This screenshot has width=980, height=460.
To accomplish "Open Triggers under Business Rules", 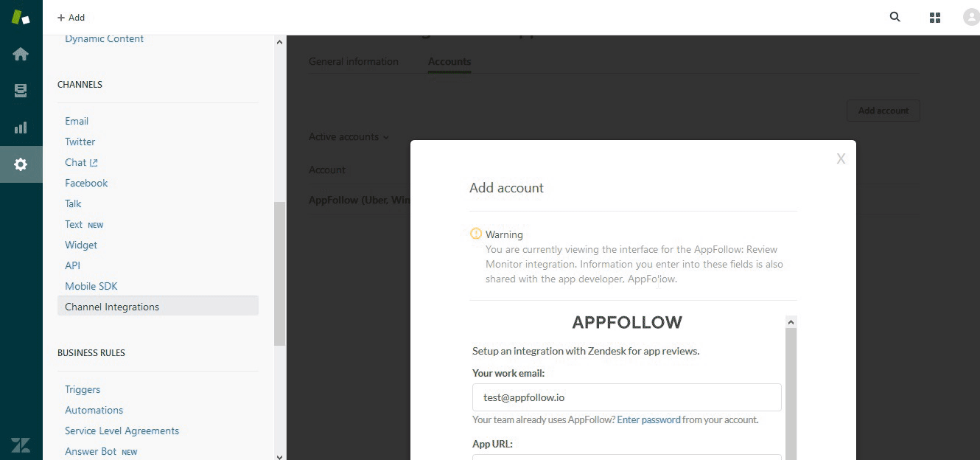I will point(83,389).
